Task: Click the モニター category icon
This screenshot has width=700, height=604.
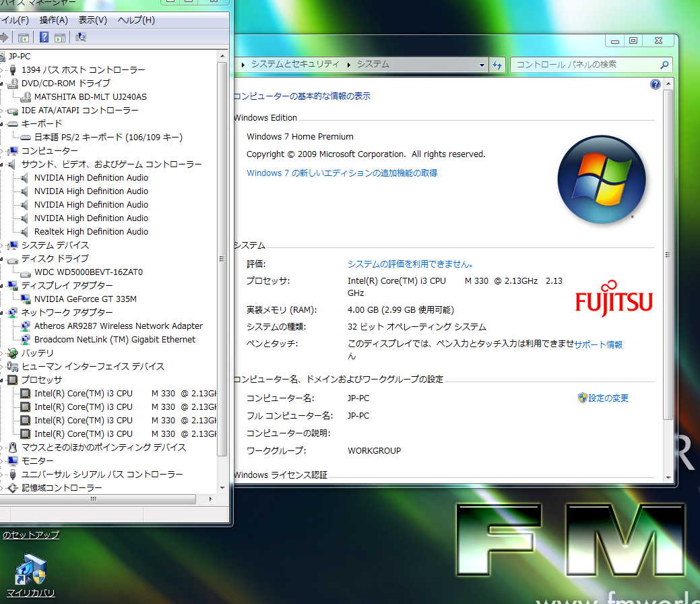Action: coord(13,460)
